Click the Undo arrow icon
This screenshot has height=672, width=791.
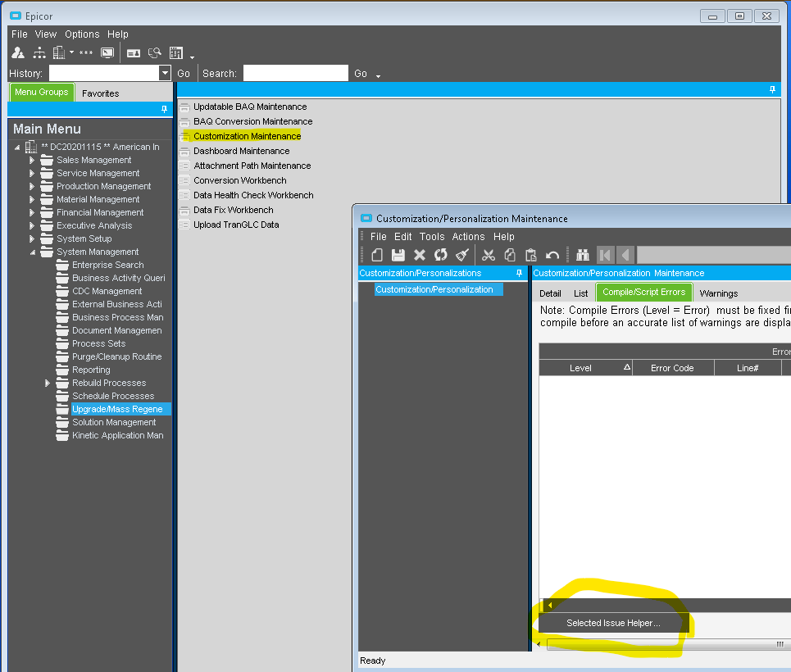[552, 256]
